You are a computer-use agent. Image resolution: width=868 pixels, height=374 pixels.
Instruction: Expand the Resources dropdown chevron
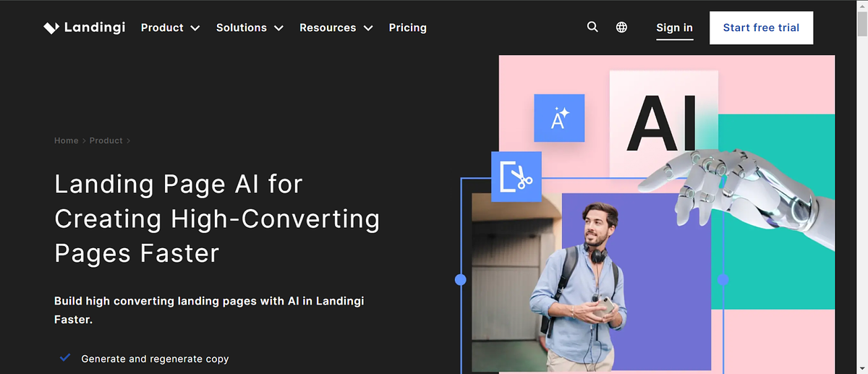point(368,28)
